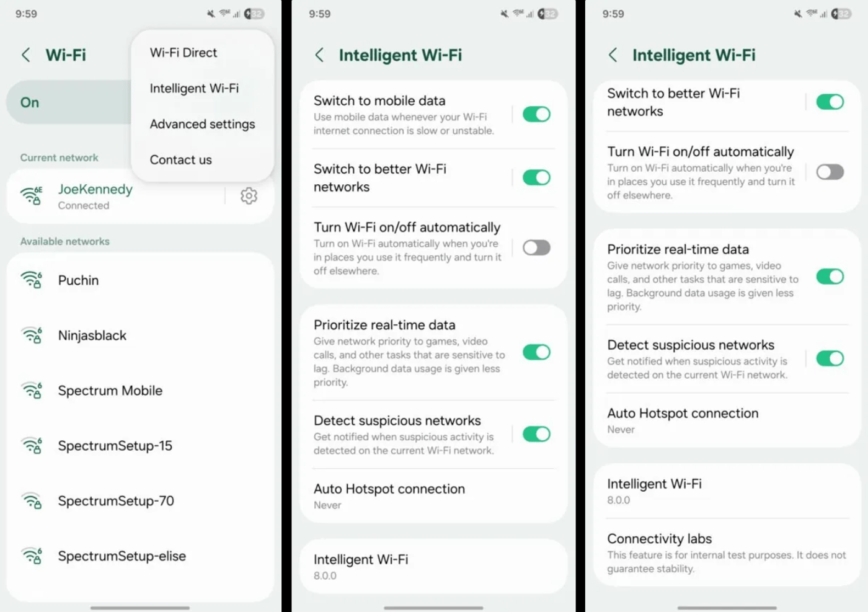Tap the Wi-Fi icon beside SpectrumSetup-elise
This screenshot has height=612, width=868.
(x=32, y=556)
